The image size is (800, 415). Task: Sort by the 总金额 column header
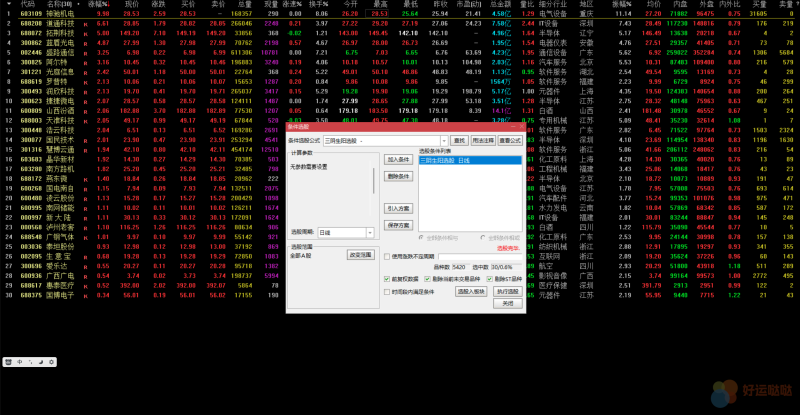point(501,4)
